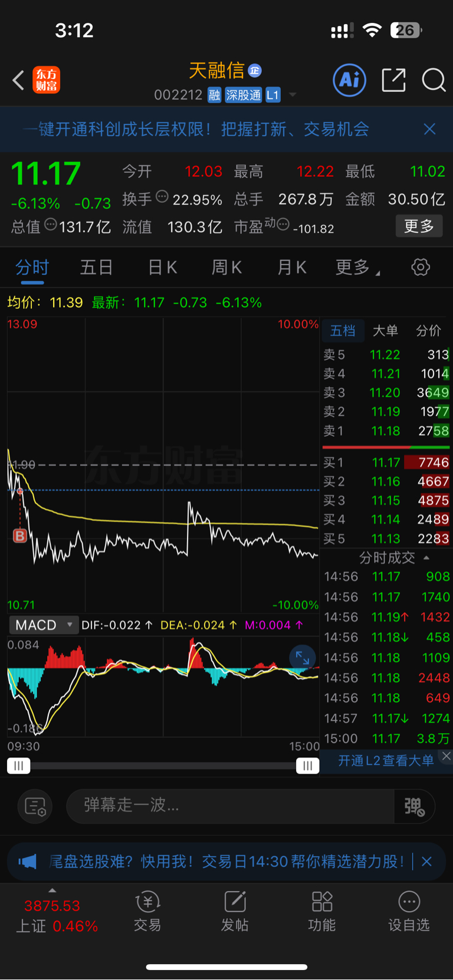
Task: Tap the info icon next to 总值
Action: 51,225
